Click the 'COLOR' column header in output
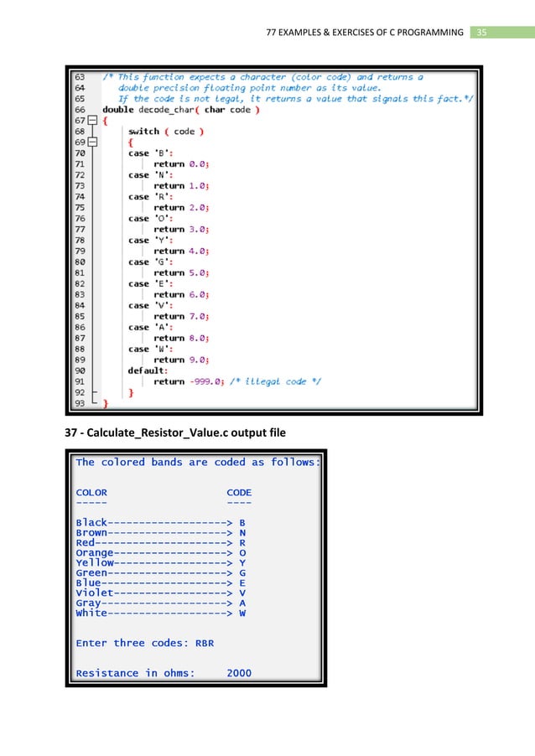The height and width of the screenshot is (756, 535). (x=91, y=492)
